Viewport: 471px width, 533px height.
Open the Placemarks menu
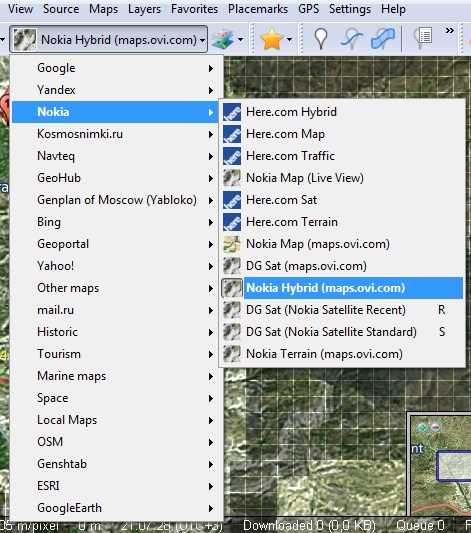click(258, 9)
